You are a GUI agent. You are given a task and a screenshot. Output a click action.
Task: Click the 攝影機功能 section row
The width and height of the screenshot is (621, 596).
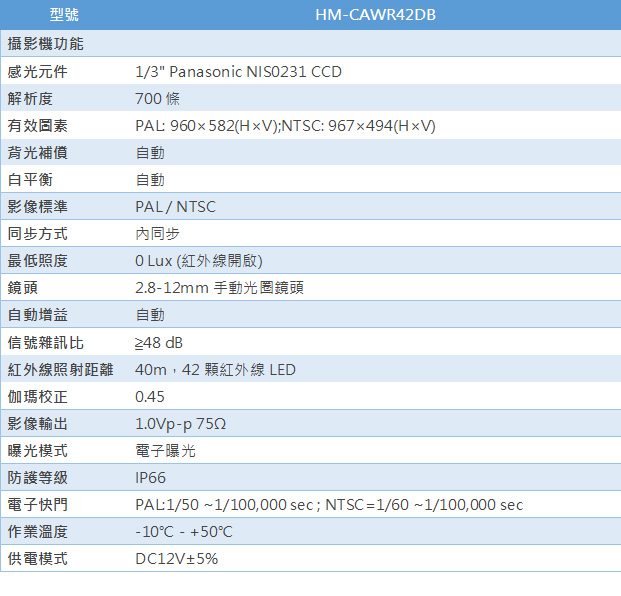tap(45, 45)
